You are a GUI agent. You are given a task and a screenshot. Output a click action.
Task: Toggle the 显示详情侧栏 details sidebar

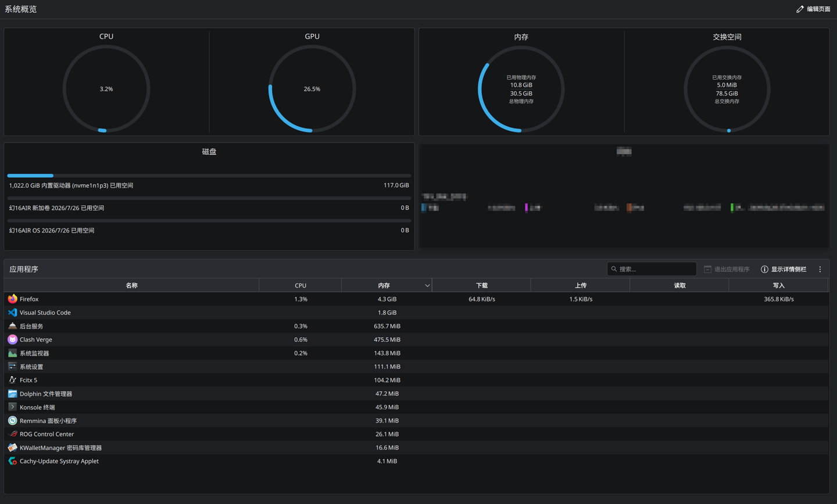[784, 269]
